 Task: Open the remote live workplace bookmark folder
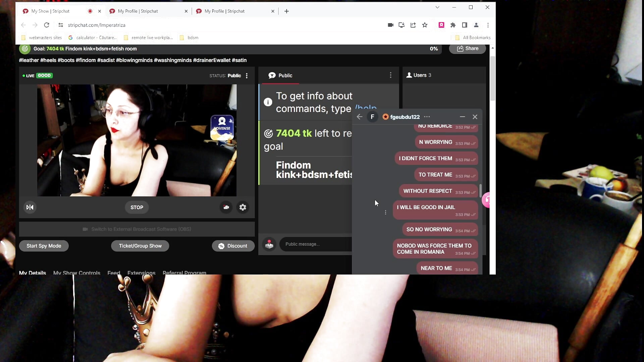click(149, 38)
